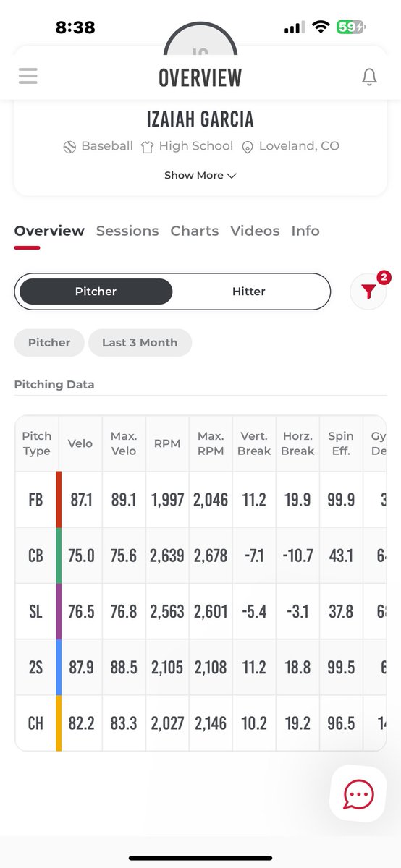Remove the Pitcher filter chip
The height and width of the screenshot is (868, 401).
(49, 343)
